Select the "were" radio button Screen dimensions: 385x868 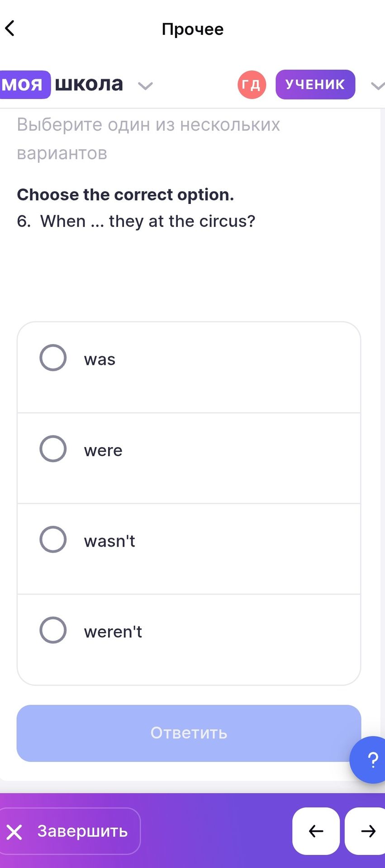[x=53, y=448]
